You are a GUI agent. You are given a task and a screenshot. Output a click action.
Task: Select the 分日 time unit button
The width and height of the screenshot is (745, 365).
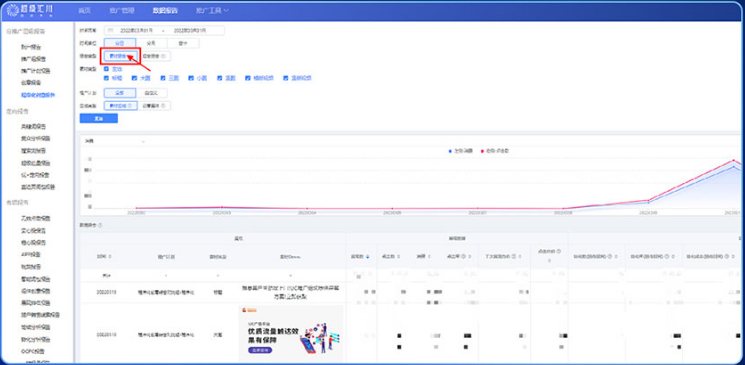tap(120, 43)
